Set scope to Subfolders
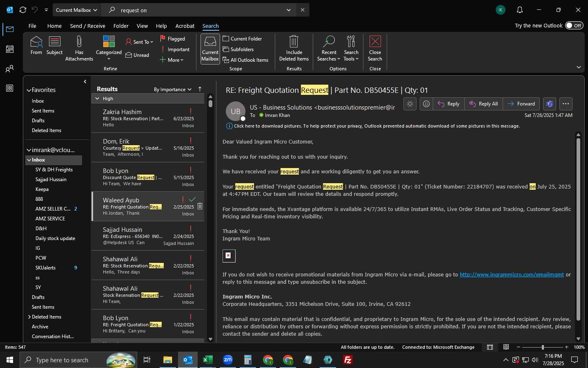The width and height of the screenshot is (588, 368). point(238,49)
